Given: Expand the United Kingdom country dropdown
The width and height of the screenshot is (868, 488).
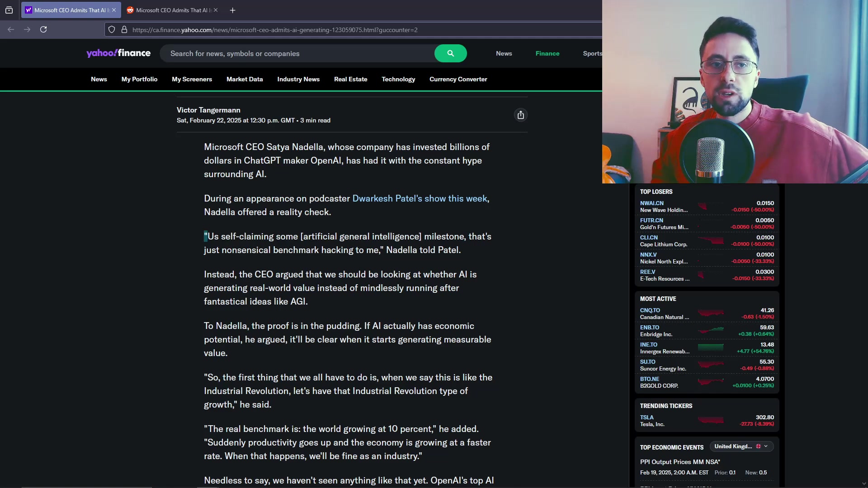Looking at the screenshot, I should tap(741, 446).
